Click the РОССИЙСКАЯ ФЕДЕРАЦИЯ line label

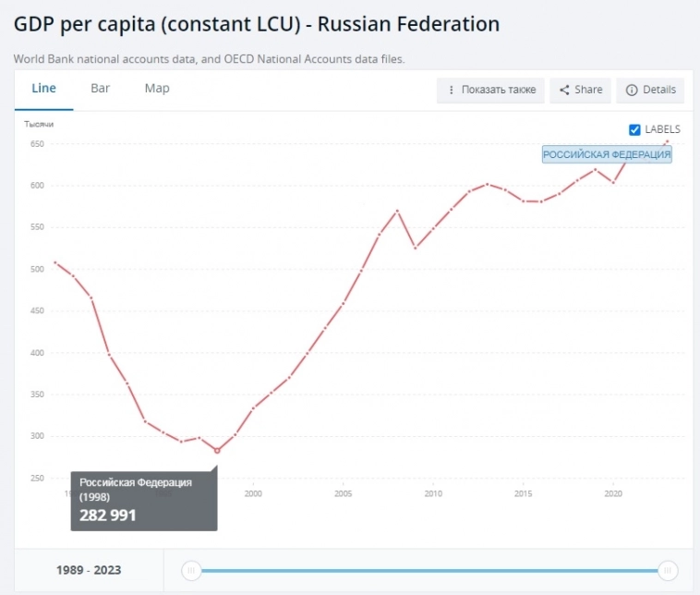point(607,154)
